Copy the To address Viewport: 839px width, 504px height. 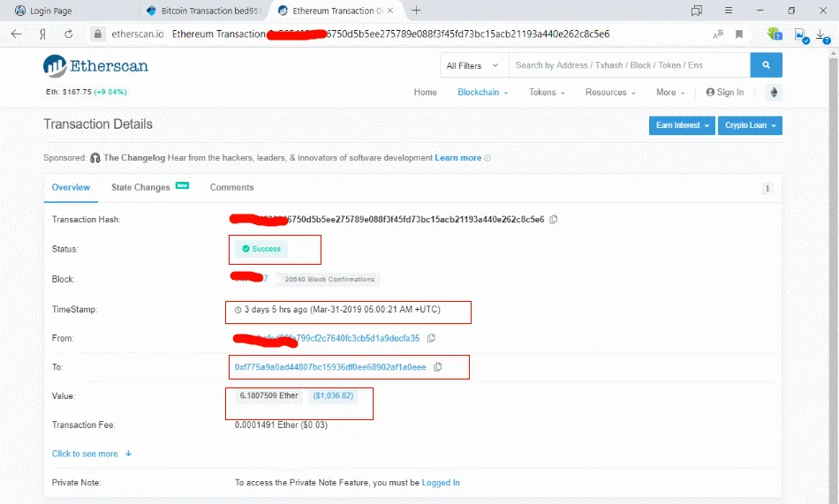point(438,367)
